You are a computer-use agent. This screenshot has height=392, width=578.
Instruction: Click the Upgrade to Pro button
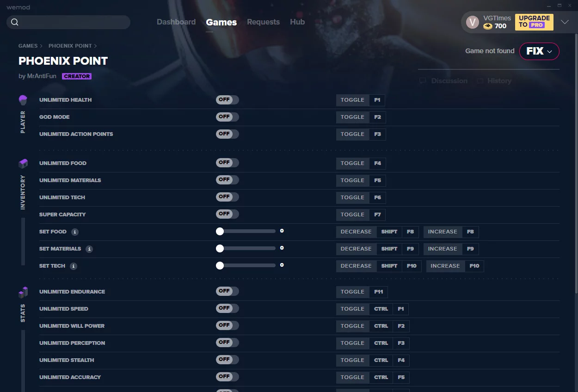(534, 22)
